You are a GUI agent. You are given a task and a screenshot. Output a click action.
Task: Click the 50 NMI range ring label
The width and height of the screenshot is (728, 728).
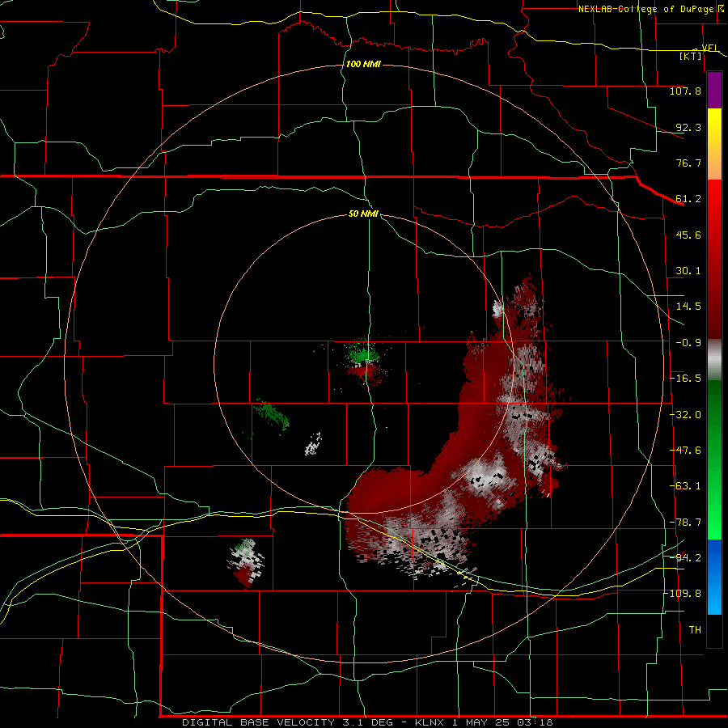363,214
